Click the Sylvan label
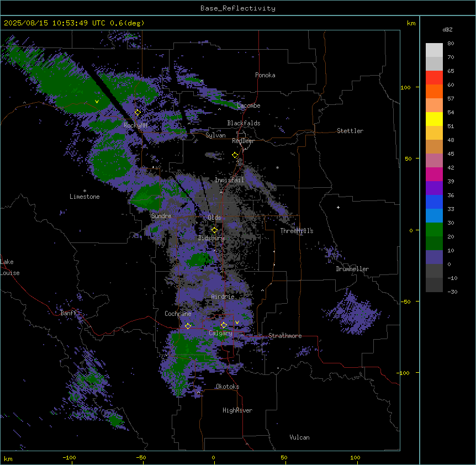This screenshot has width=476, height=465. [215, 135]
